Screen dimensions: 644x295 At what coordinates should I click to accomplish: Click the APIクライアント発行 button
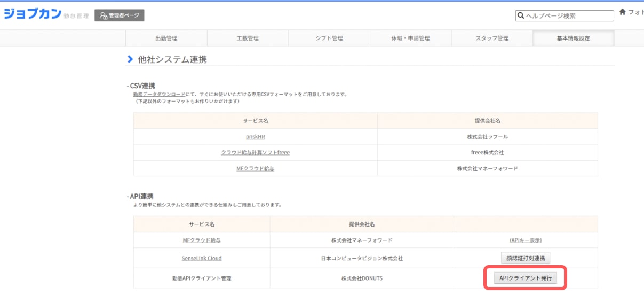pos(526,278)
